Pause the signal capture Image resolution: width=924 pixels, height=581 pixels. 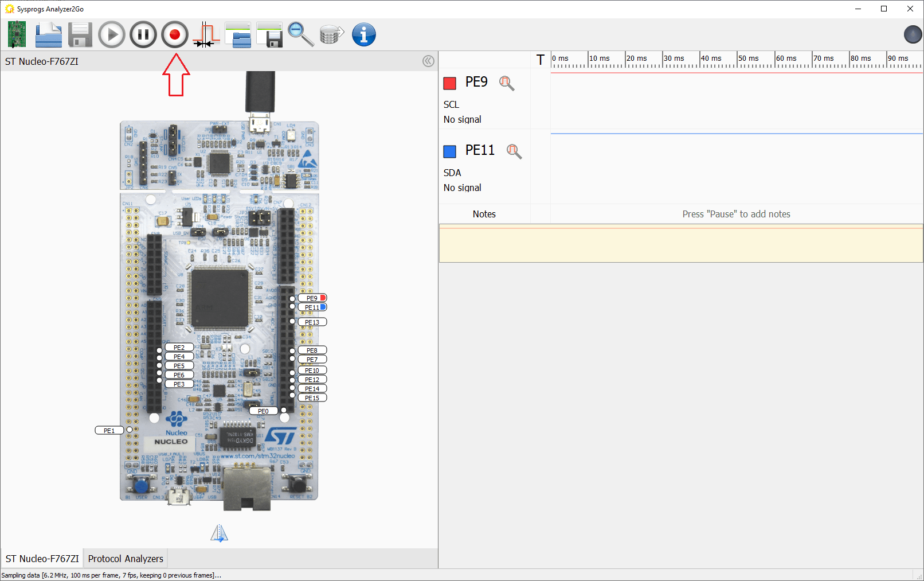143,34
